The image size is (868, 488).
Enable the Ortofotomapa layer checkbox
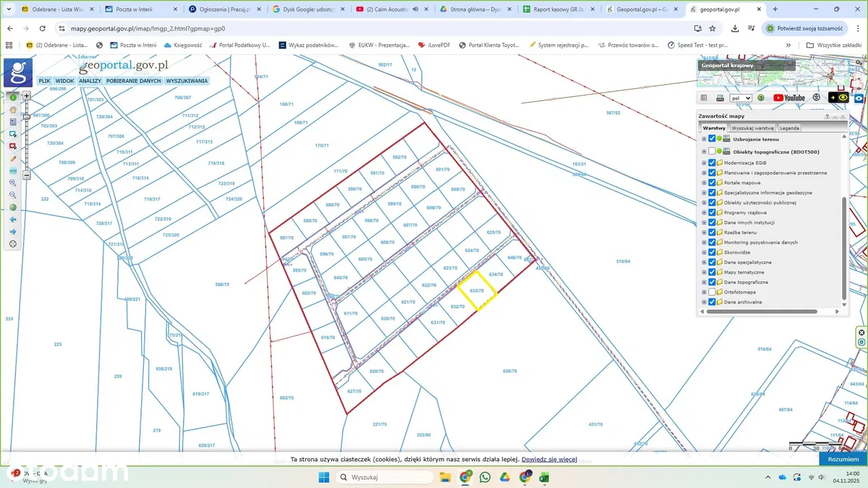(x=711, y=292)
